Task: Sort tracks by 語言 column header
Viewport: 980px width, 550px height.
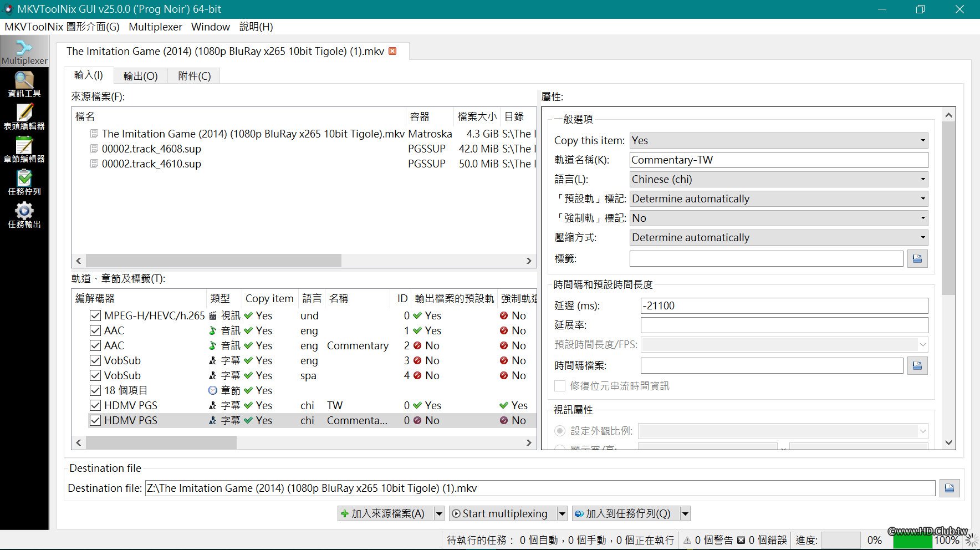Action: coord(312,298)
